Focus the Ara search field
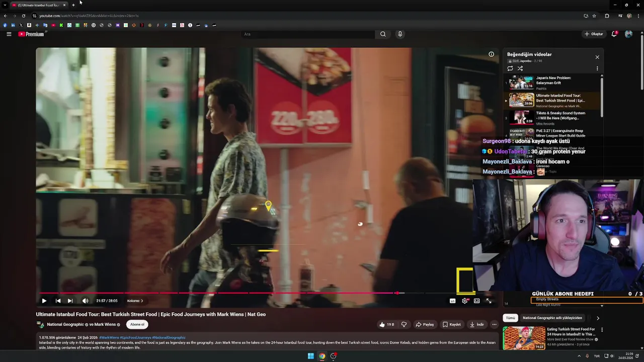 pos(308,34)
